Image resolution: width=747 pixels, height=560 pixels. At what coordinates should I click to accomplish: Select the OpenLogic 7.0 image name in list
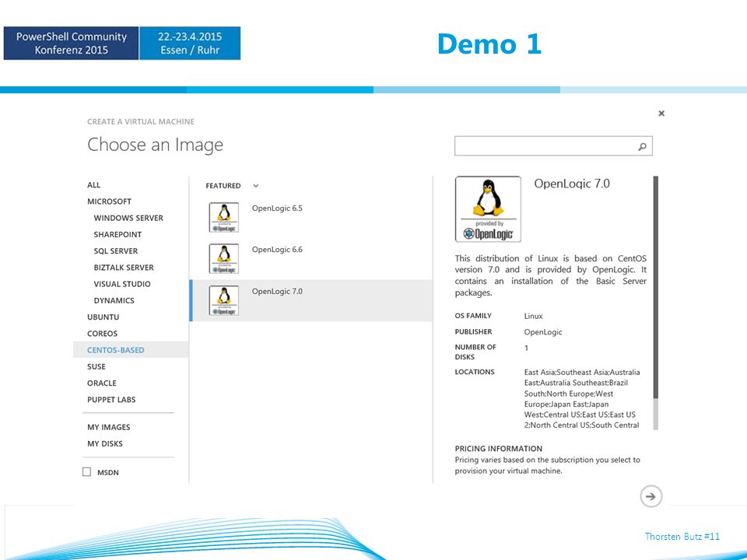tap(277, 292)
